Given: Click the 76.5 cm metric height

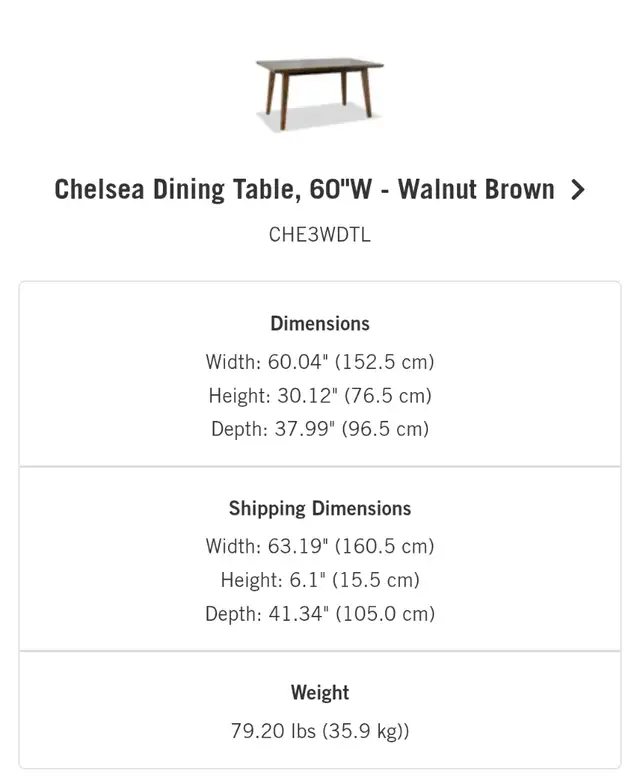Looking at the screenshot, I should point(388,396).
